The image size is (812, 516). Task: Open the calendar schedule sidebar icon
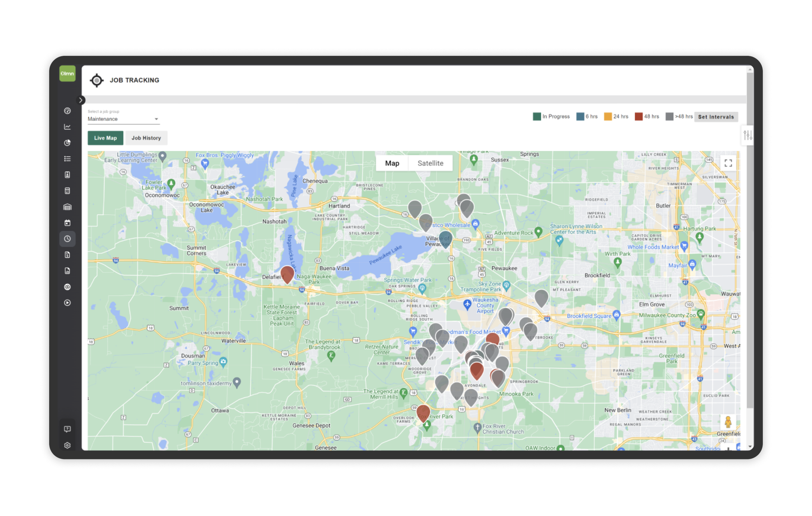click(x=67, y=223)
